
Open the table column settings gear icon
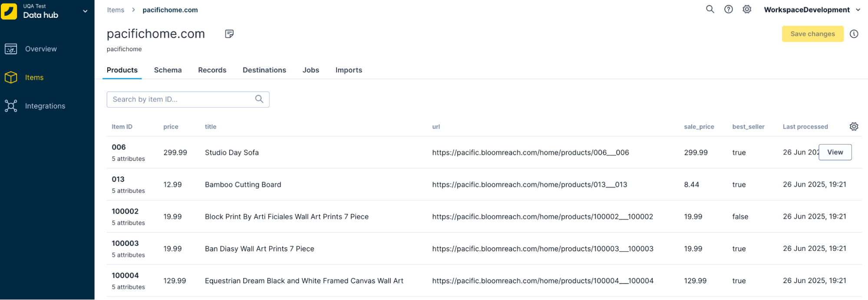tap(854, 126)
